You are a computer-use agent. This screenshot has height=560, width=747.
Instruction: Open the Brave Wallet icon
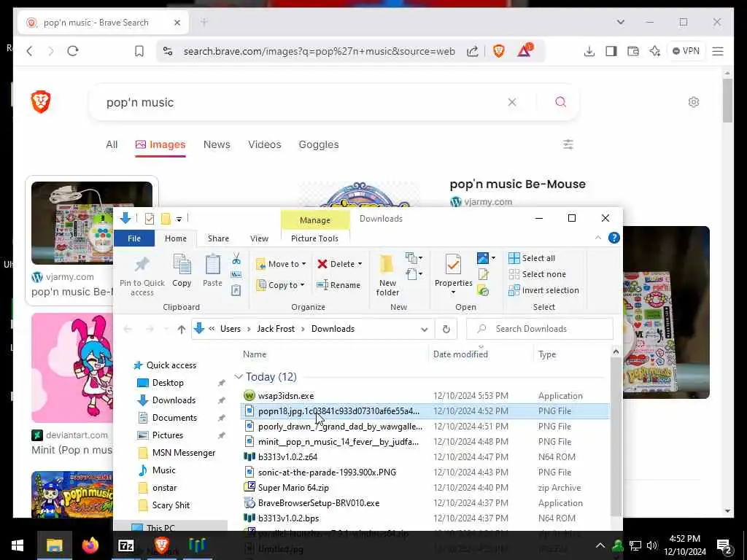pos(633,51)
